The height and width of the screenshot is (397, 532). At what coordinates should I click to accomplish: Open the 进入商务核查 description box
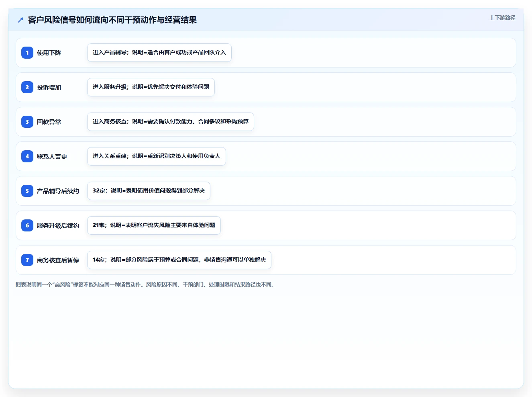pyautogui.click(x=171, y=122)
